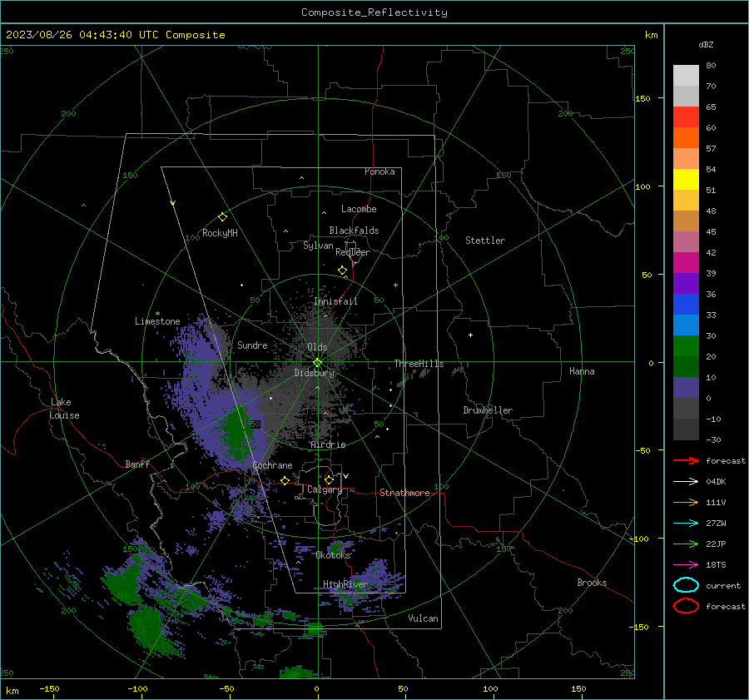This screenshot has width=749, height=700.
Task: Click the Sylvan label on map
Action: tap(318, 246)
